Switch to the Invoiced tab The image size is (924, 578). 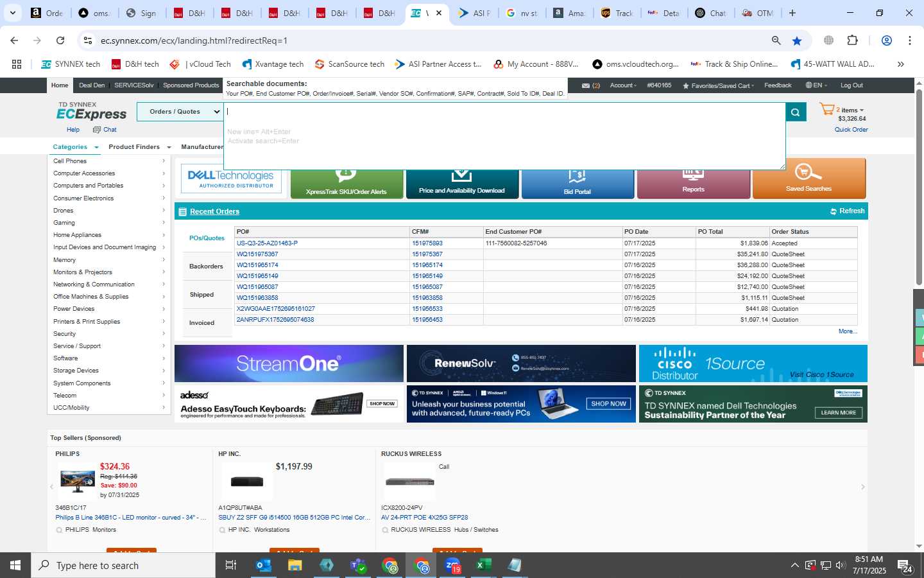(x=201, y=323)
